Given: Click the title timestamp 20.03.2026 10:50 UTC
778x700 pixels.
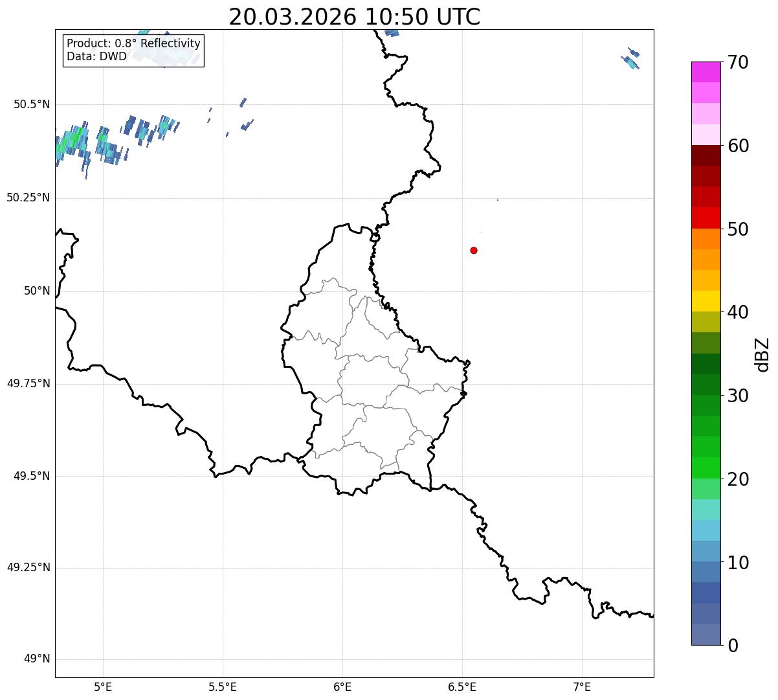Looking at the screenshot, I should click(x=354, y=17).
